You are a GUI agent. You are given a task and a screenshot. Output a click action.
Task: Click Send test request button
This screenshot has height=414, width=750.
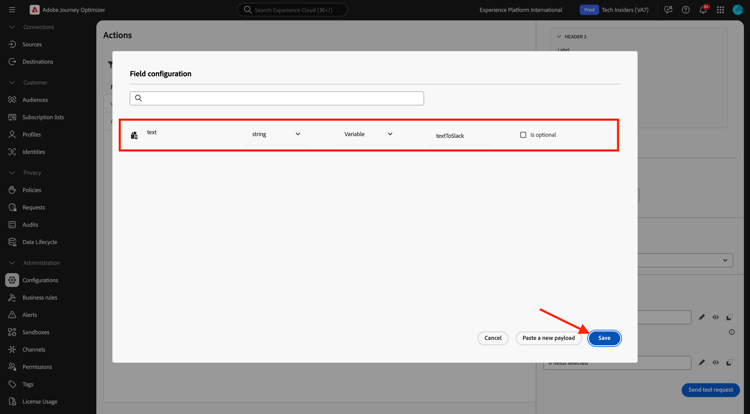(x=710, y=390)
